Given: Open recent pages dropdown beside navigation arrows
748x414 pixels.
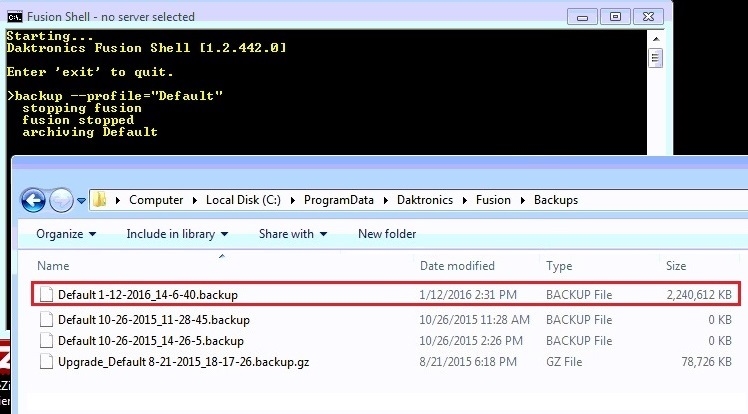Looking at the screenshot, I should 79,199.
